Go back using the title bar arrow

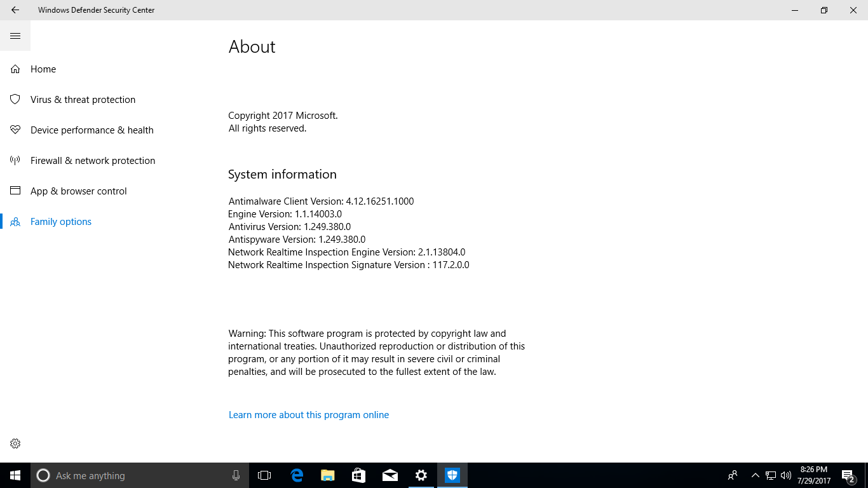click(x=15, y=10)
